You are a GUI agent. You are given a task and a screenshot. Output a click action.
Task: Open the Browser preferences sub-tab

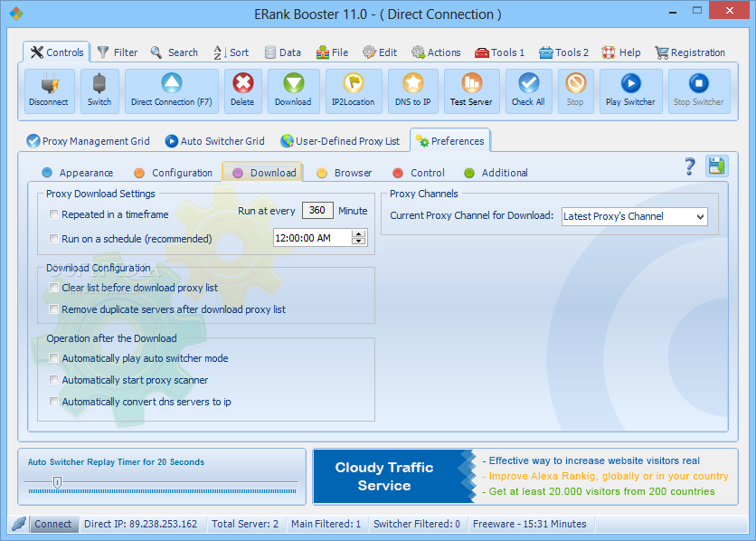[x=345, y=173]
